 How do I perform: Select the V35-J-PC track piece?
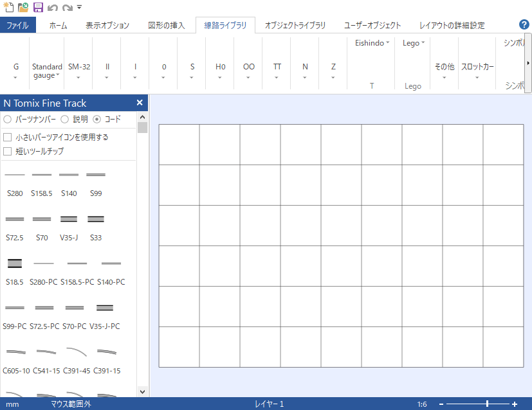104,316
